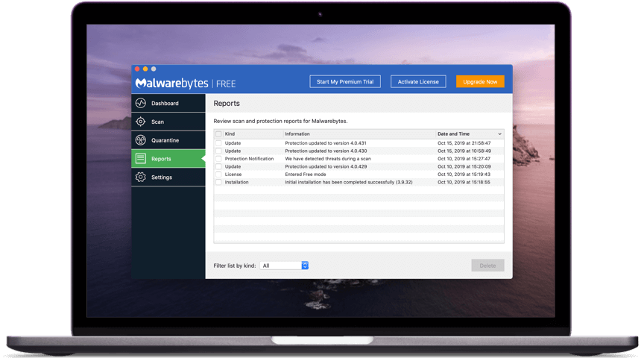The image size is (644, 358).
Task: Check the 4.0.430 update report
Action: 218,151
